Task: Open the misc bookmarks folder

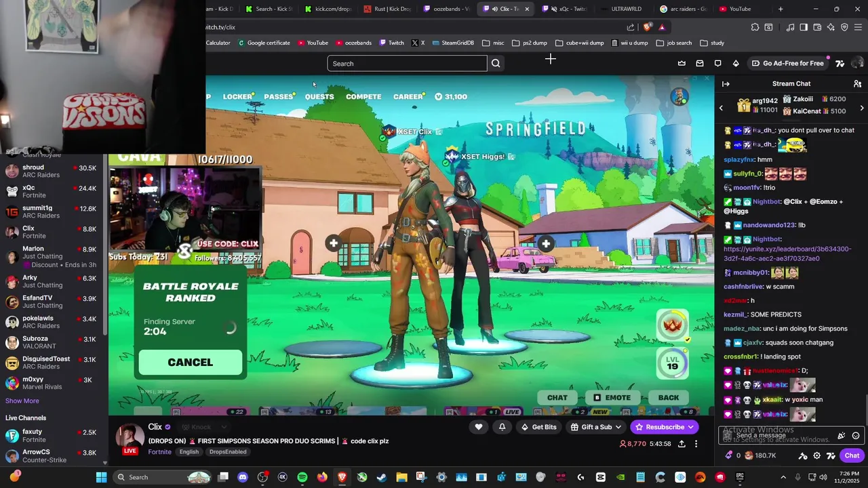Action: tap(493, 43)
